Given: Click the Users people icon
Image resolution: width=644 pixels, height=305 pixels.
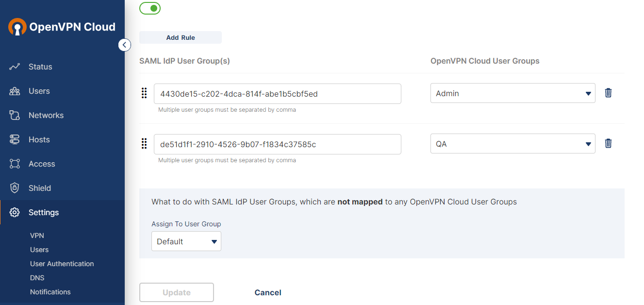Looking at the screenshot, I should (x=15, y=91).
